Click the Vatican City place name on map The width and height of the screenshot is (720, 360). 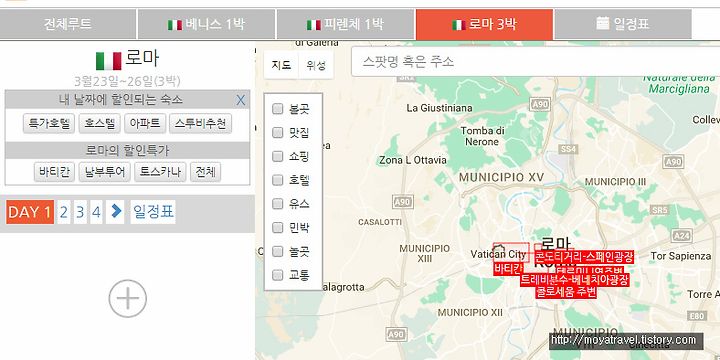498,254
